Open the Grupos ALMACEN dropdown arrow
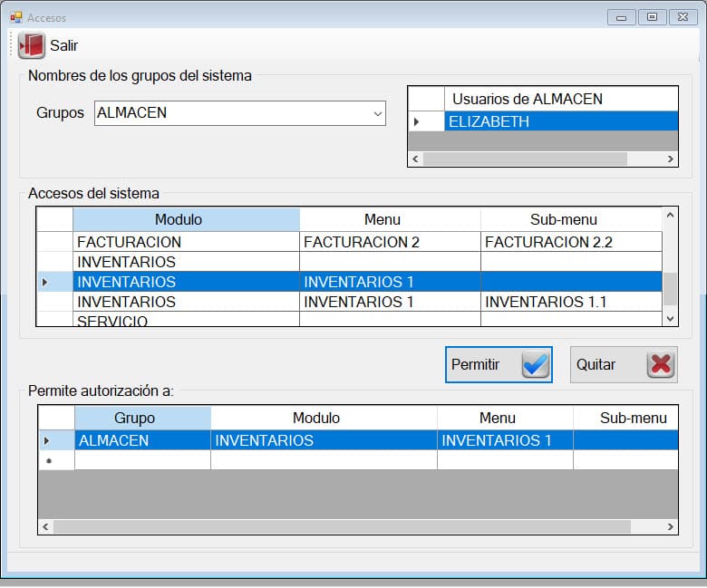The width and height of the screenshot is (707, 588). [x=378, y=113]
